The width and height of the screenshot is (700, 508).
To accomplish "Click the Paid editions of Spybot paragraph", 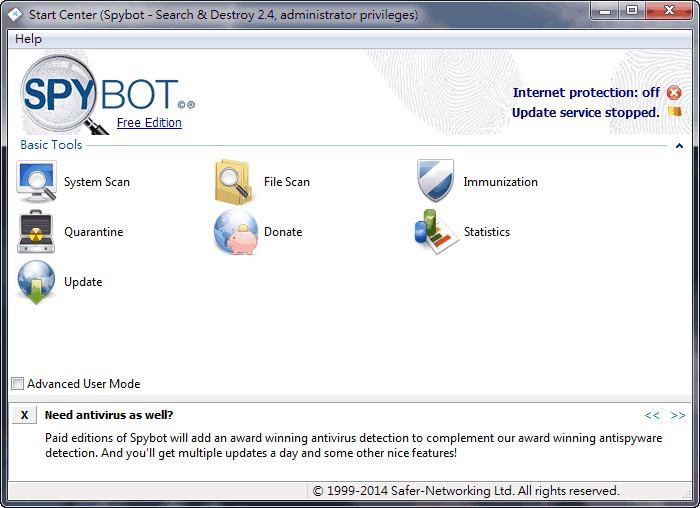I will [x=353, y=446].
